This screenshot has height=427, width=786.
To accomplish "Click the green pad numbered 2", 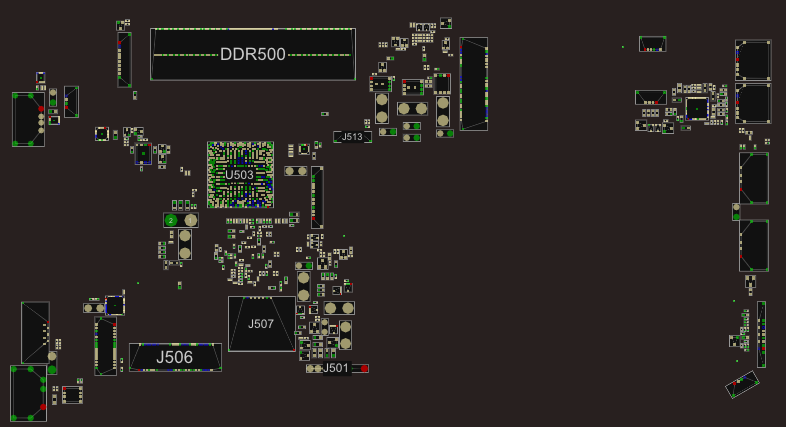I will (x=171, y=219).
